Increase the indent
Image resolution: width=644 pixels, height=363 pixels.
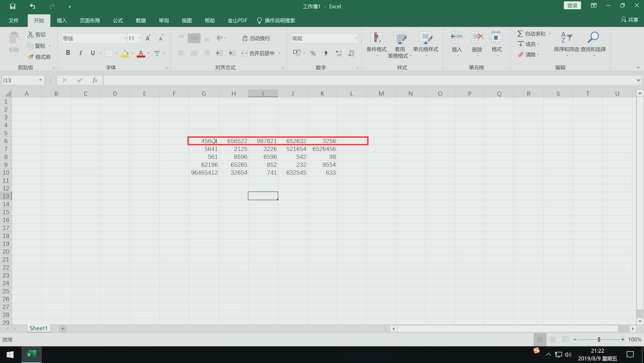231,53
